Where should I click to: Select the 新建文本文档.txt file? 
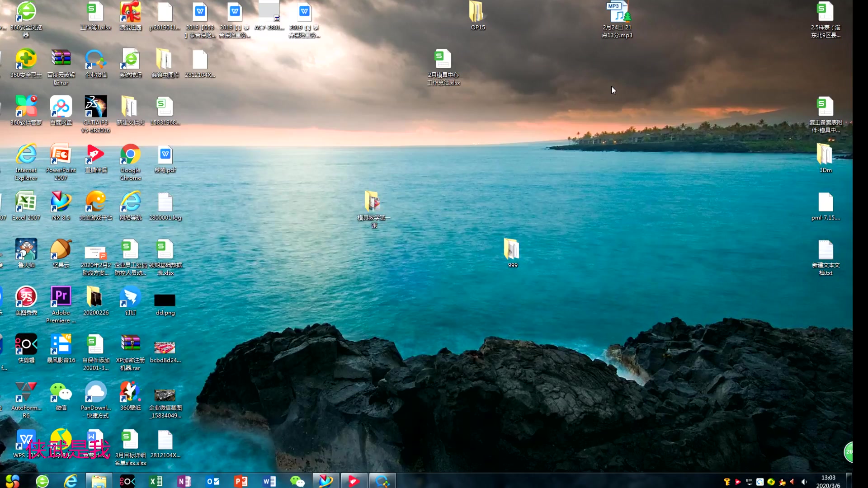826,257
